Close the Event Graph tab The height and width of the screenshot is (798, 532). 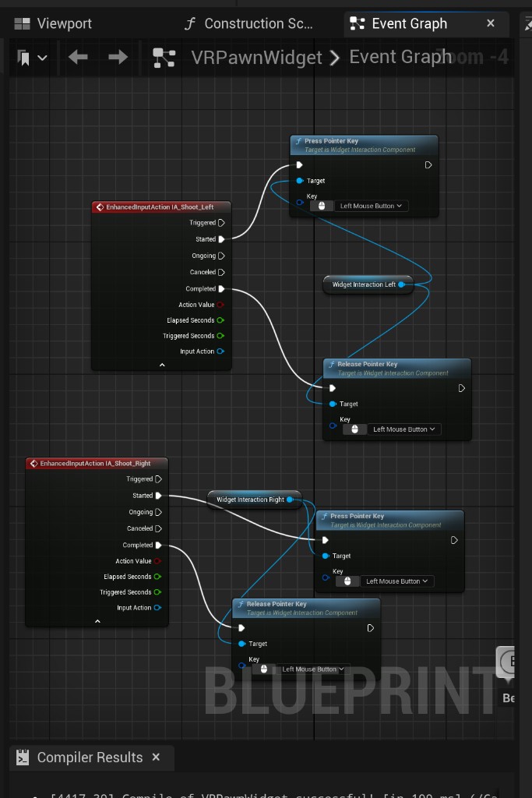click(x=491, y=23)
